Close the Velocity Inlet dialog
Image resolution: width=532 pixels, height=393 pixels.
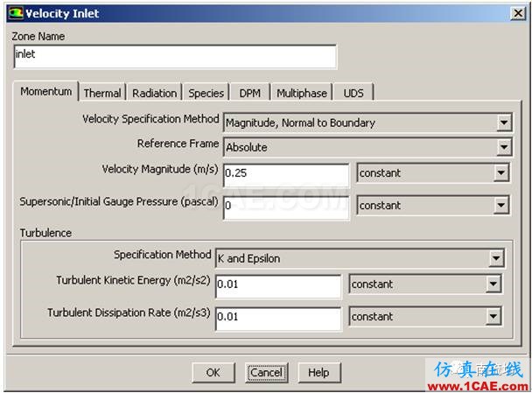[518, 14]
